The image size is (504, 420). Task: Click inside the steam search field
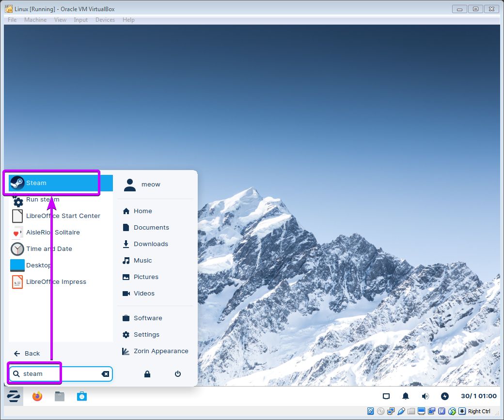[61, 373]
